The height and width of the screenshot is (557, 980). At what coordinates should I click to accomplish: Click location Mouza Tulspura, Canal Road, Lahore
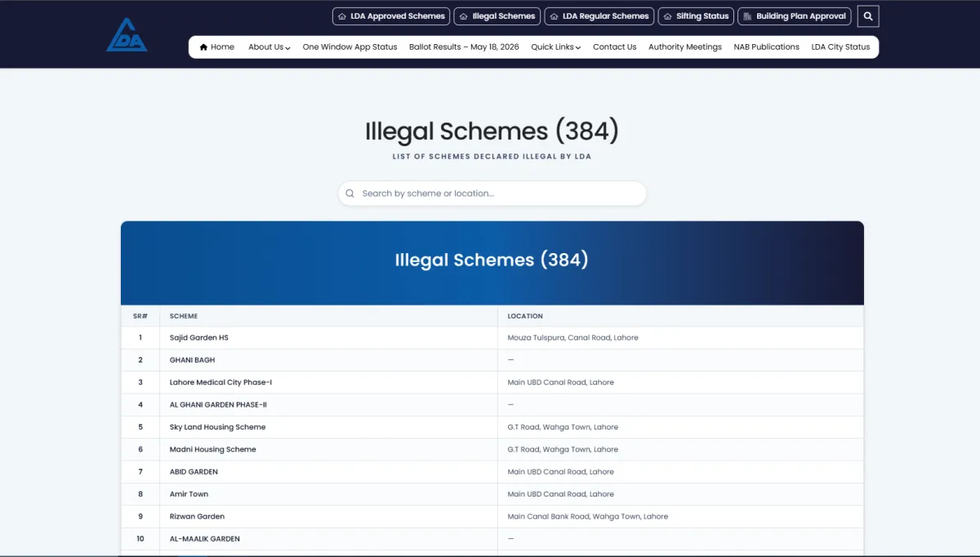click(x=572, y=337)
